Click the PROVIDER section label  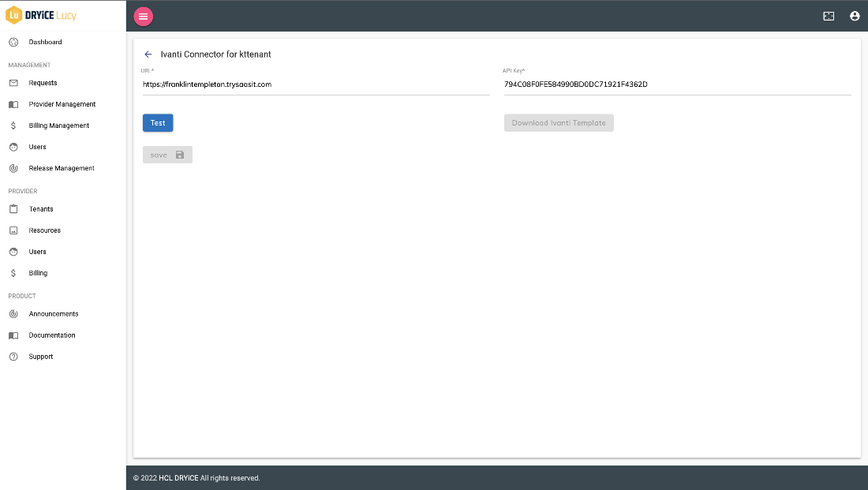(23, 192)
